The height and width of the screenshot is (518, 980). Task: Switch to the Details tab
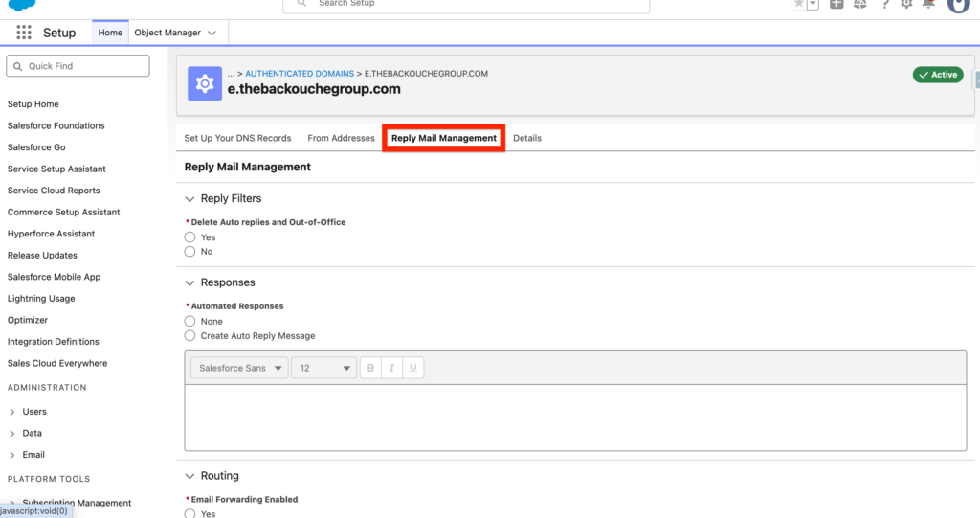(526, 138)
